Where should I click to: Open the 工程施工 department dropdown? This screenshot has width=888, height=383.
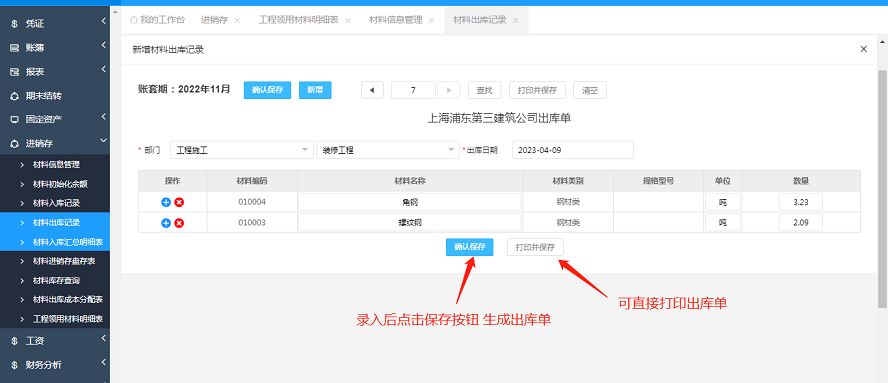(242, 150)
